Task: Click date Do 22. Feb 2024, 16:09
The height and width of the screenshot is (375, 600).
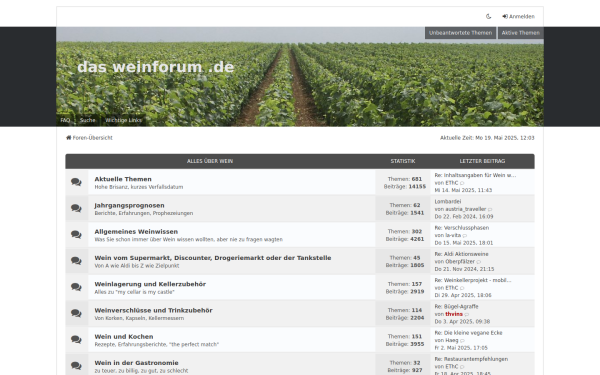Action: (x=464, y=217)
